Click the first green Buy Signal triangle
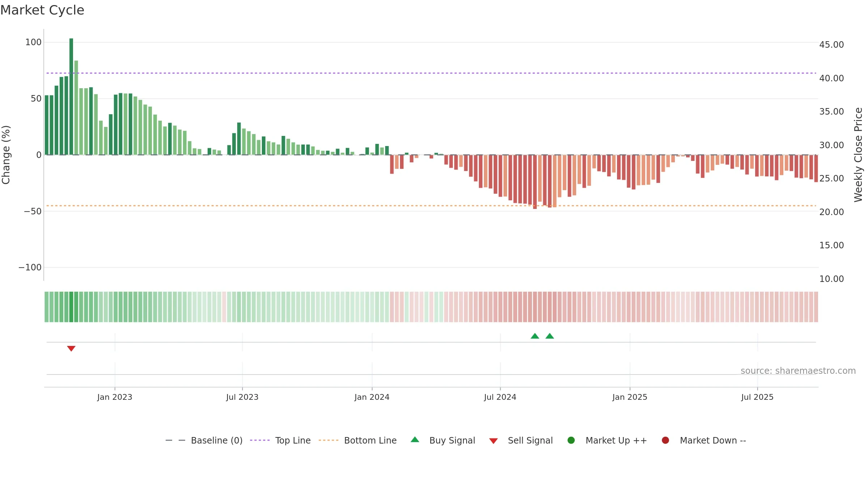The height and width of the screenshot is (488, 868). [535, 336]
